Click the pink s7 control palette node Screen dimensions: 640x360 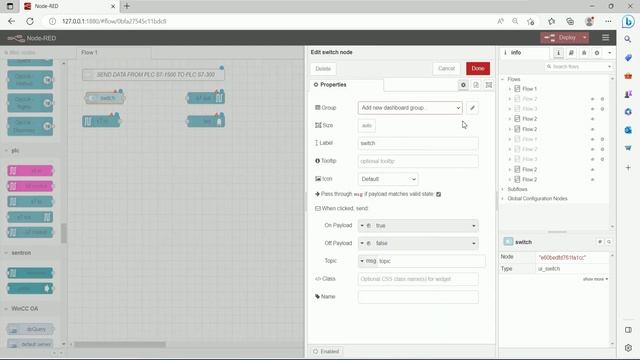tap(30, 186)
